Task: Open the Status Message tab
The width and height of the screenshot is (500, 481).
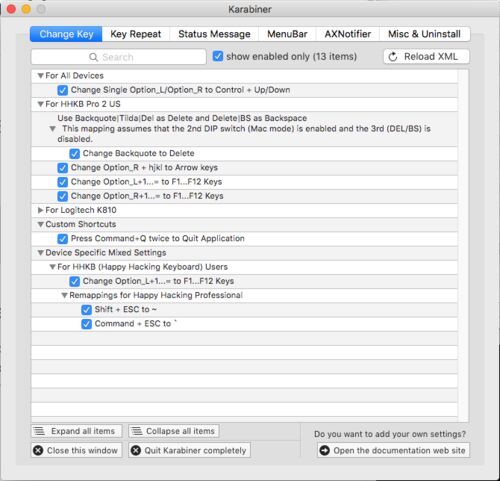Action: tap(214, 34)
